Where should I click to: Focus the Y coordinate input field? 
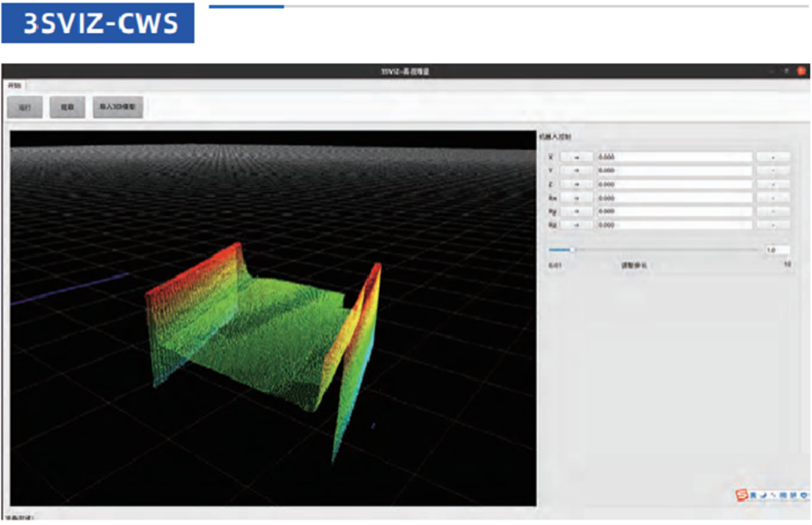click(x=675, y=170)
